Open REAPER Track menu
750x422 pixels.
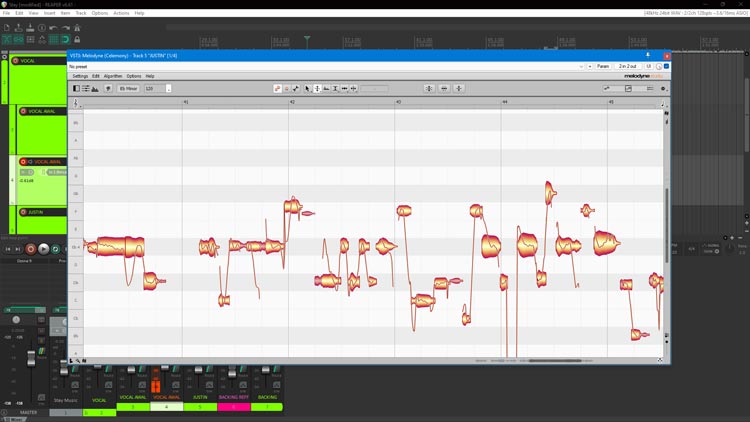point(81,13)
